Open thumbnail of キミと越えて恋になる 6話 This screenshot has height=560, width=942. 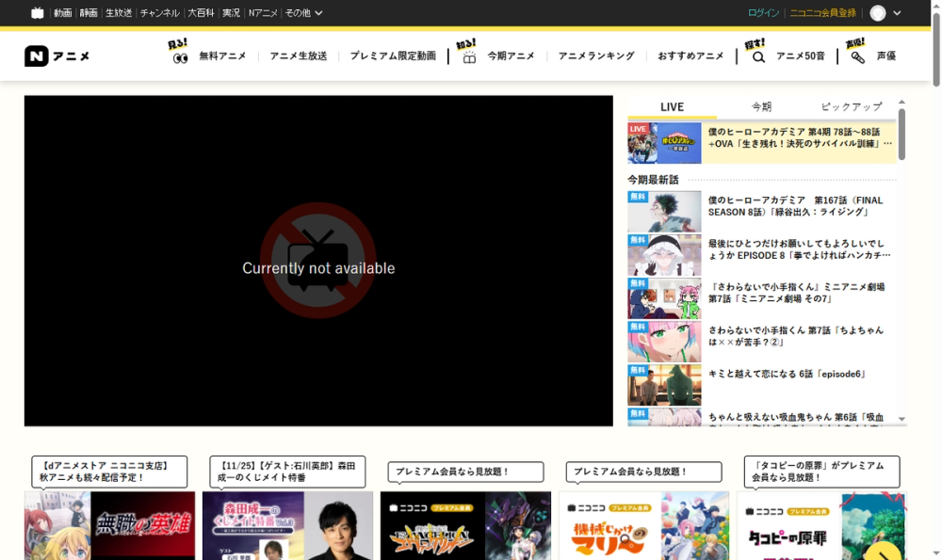(x=664, y=385)
